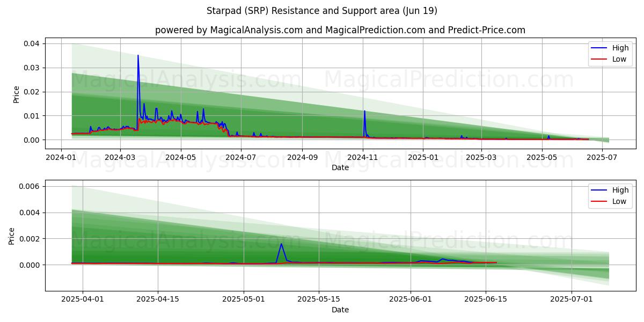The image size is (644, 322).
Task: Click 'High' in the lower chart legend
Action: (620, 190)
